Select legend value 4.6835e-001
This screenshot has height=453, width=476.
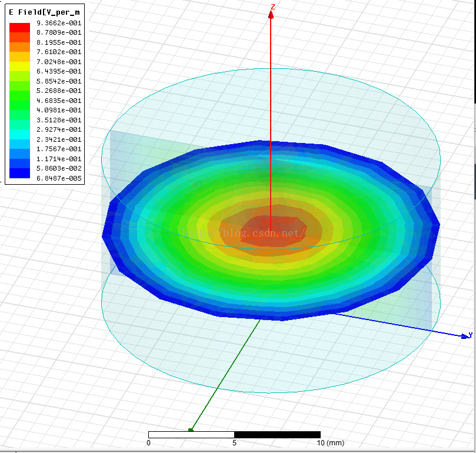[x=59, y=101]
